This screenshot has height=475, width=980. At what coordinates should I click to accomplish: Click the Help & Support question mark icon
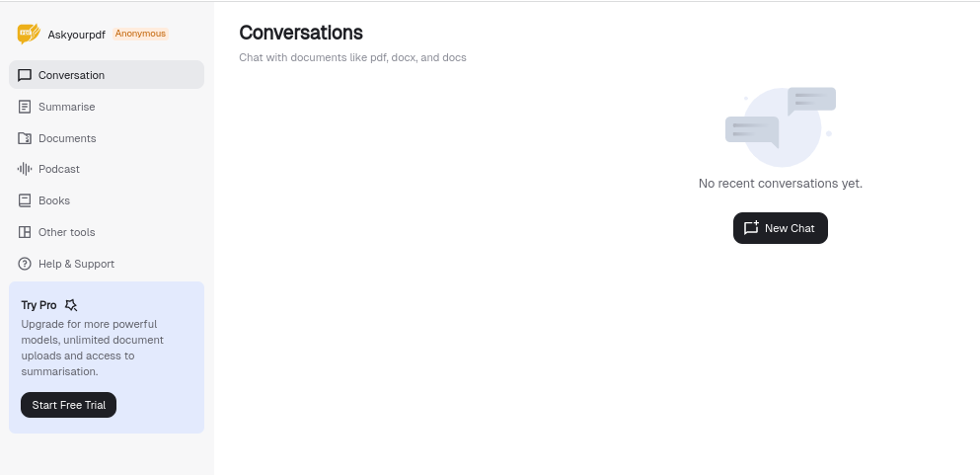pyautogui.click(x=25, y=264)
